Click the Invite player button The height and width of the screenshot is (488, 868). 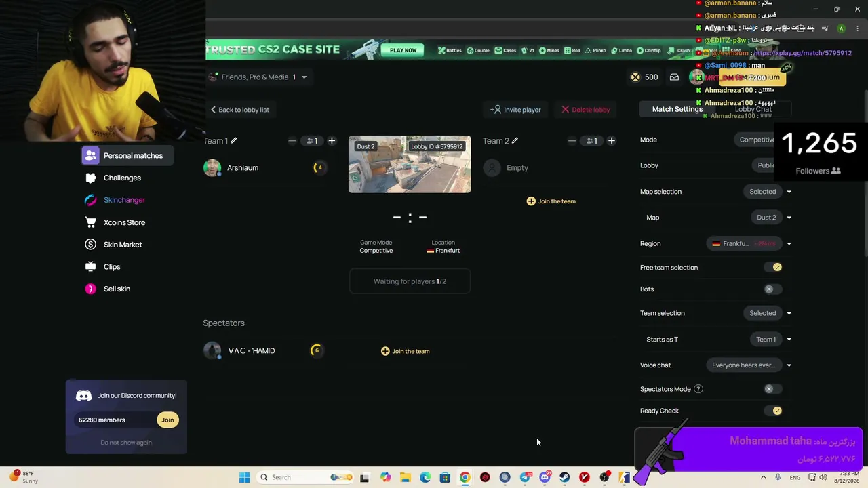515,110
